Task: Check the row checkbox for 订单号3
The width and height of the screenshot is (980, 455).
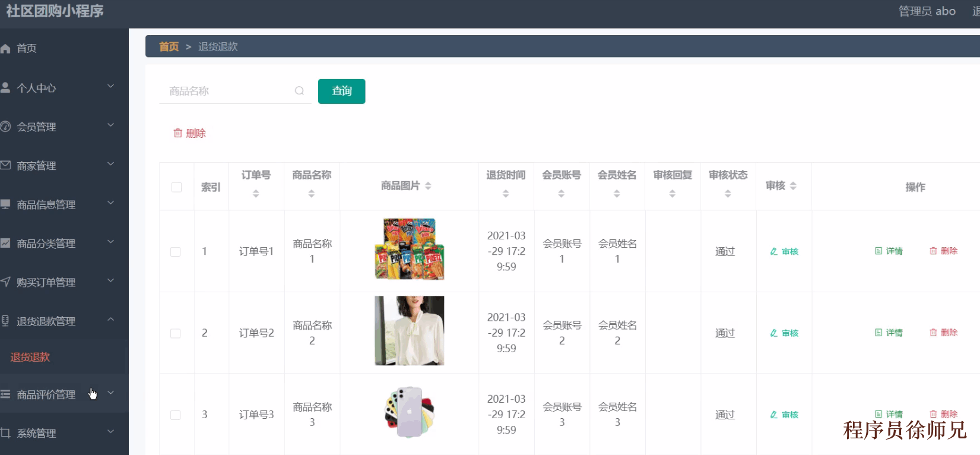Action: point(175,415)
